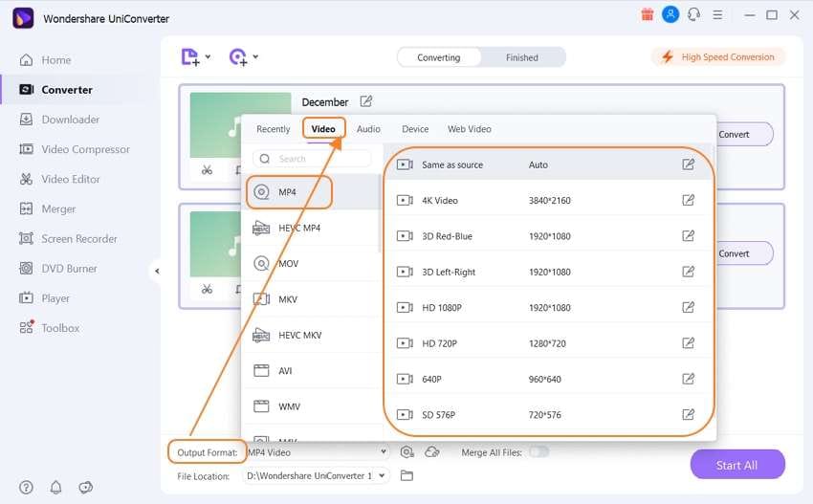Convert the December file

click(x=744, y=134)
